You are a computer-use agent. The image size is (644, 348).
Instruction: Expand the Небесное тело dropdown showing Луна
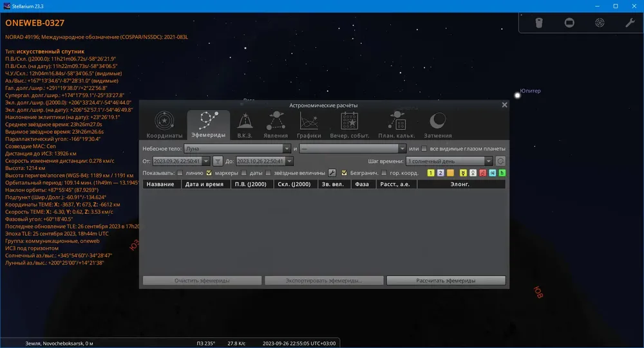coord(238,149)
